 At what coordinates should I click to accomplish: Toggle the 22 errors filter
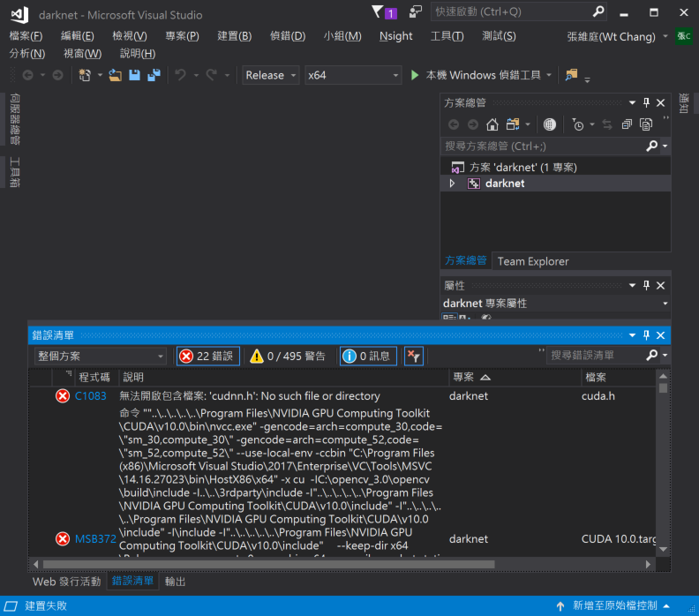click(207, 357)
